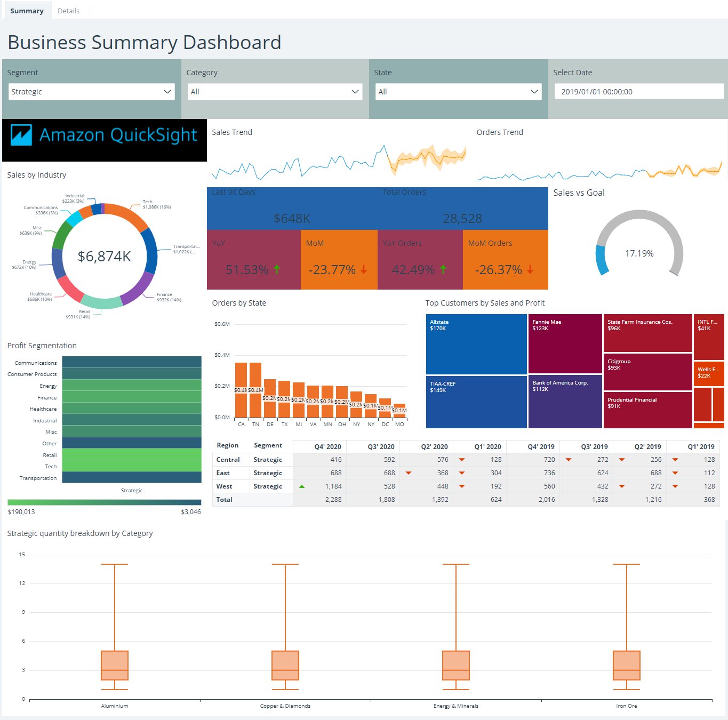This screenshot has height=720, width=728.
Task: Click the CA bar in Orders by State
Action: [x=241, y=389]
